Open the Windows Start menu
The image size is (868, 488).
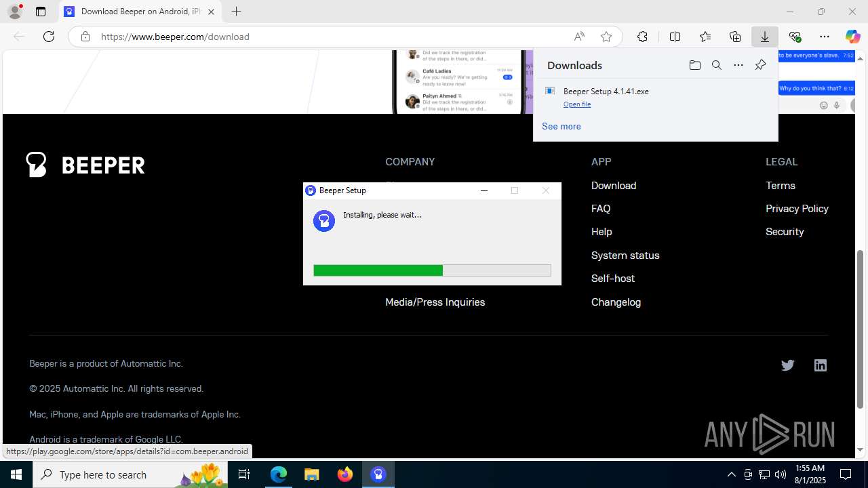click(16, 474)
